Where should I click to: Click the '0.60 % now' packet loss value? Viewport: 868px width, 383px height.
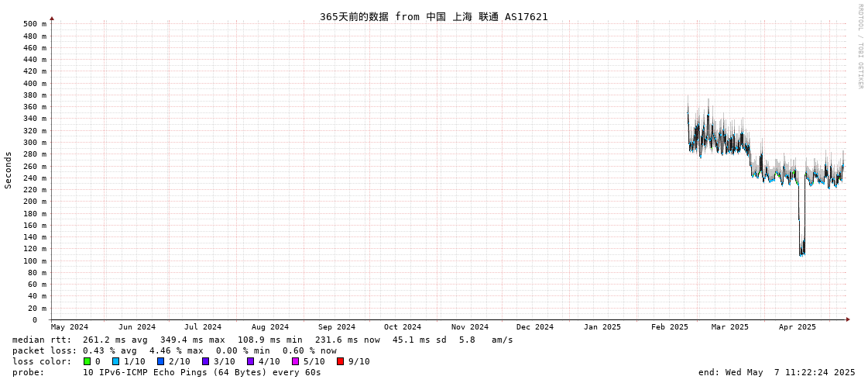click(310, 350)
